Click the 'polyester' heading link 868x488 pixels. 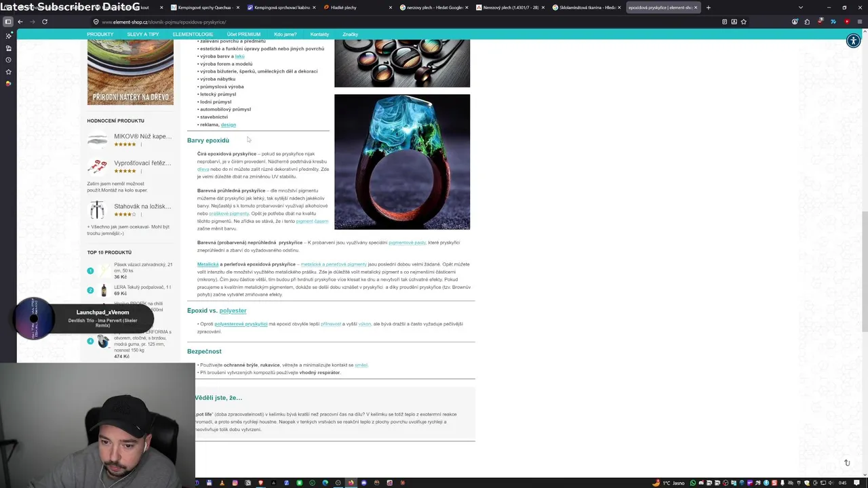tap(233, 310)
